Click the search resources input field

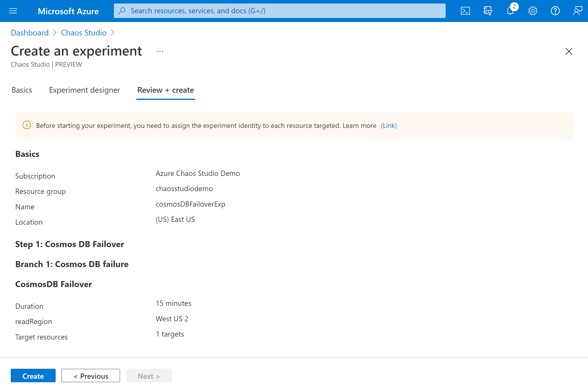coord(280,11)
